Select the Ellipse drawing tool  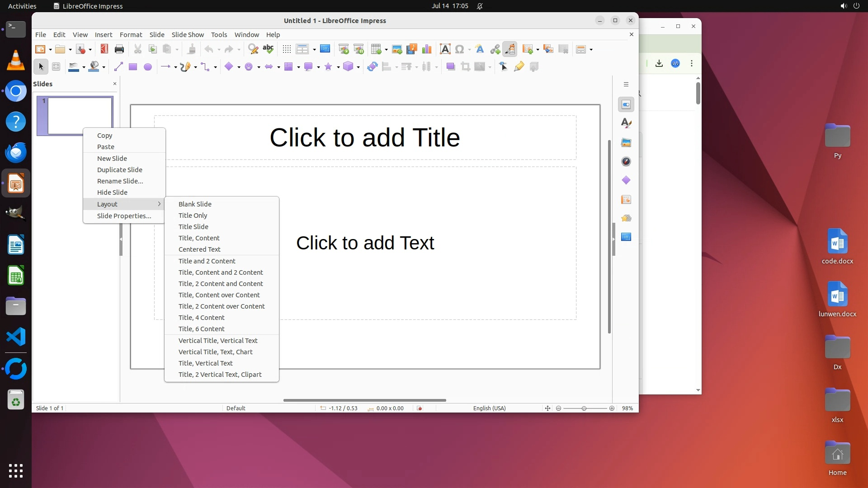(x=148, y=67)
